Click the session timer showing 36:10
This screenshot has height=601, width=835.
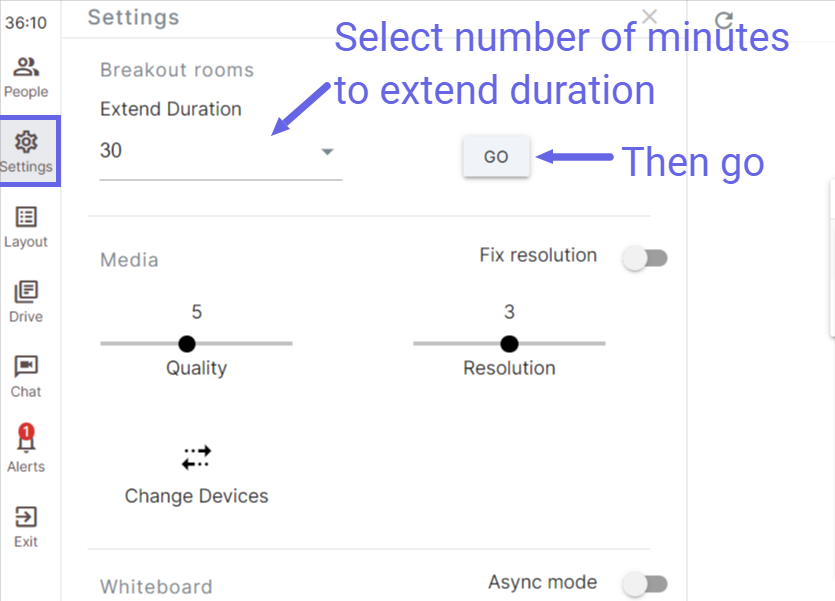coord(26,23)
